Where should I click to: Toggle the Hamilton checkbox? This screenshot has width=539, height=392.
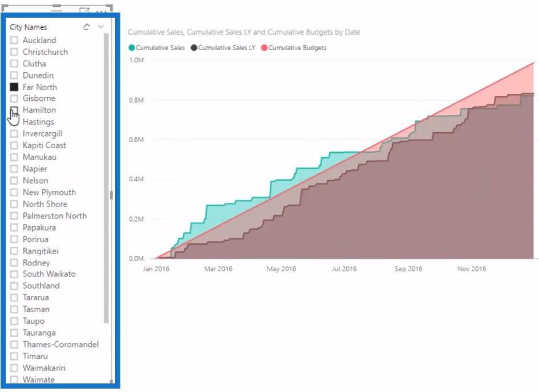(x=14, y=110)
